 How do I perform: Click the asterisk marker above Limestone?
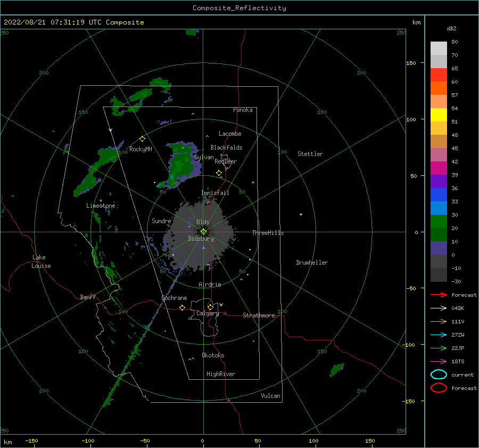(101, 201)
